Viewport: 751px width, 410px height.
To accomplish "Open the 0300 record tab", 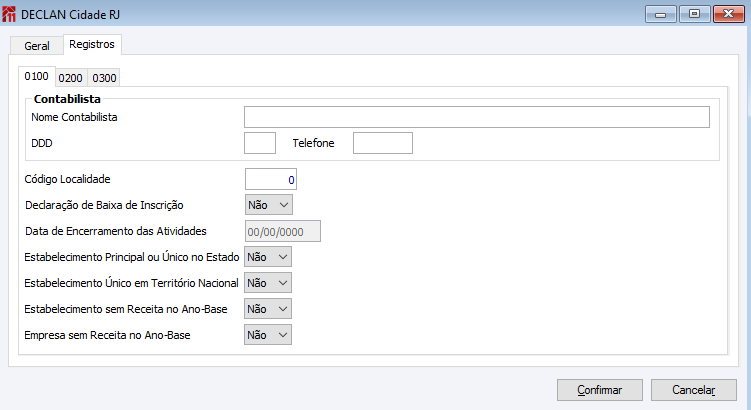I will tap(104, 78).
